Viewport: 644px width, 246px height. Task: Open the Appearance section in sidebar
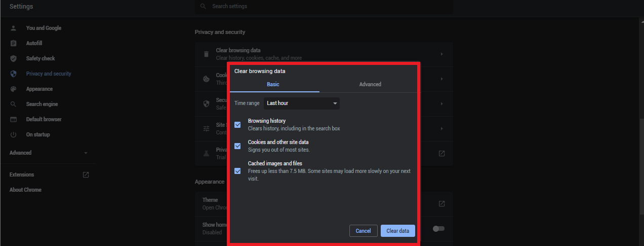(x=39, y=89)
